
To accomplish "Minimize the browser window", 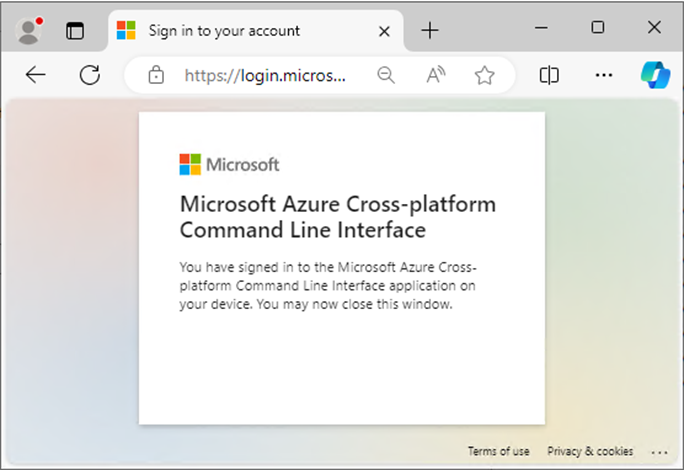I will click(541, 28).
